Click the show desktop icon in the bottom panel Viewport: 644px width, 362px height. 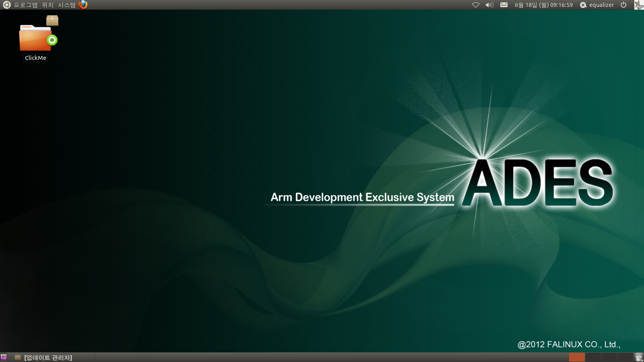coord(4,357)
